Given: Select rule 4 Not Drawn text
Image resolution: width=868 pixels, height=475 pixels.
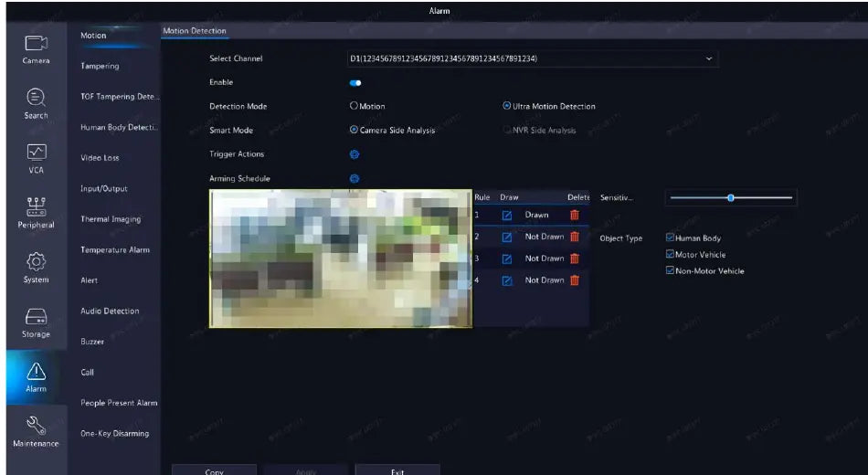Looking at the screenshot, I should pos(545,280).
